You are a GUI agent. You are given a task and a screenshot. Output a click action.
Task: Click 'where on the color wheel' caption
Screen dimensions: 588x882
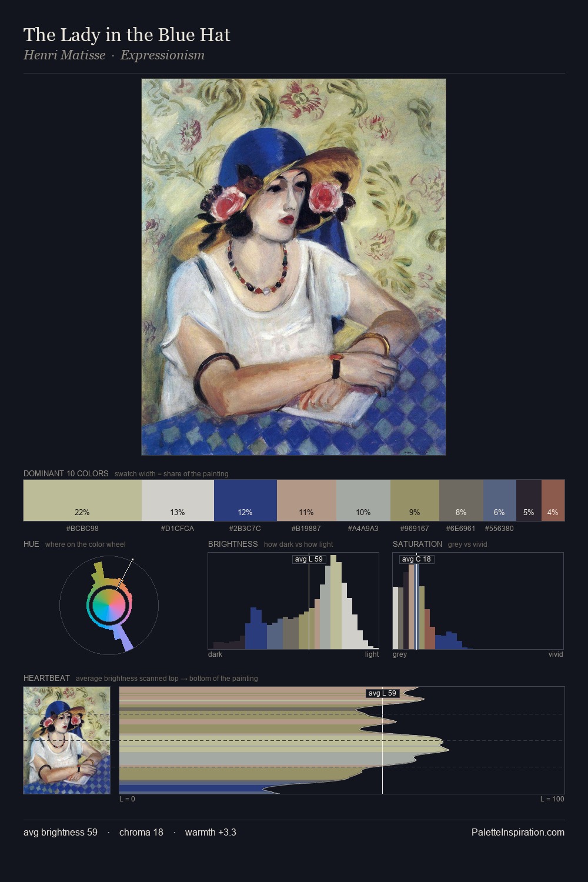click(x=85, y=544)
